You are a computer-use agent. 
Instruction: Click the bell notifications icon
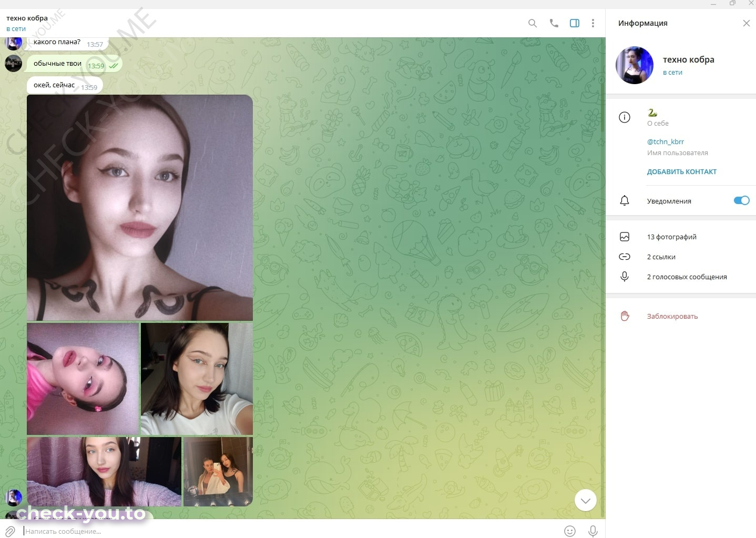pyautogui.click(x=625, y=200)
